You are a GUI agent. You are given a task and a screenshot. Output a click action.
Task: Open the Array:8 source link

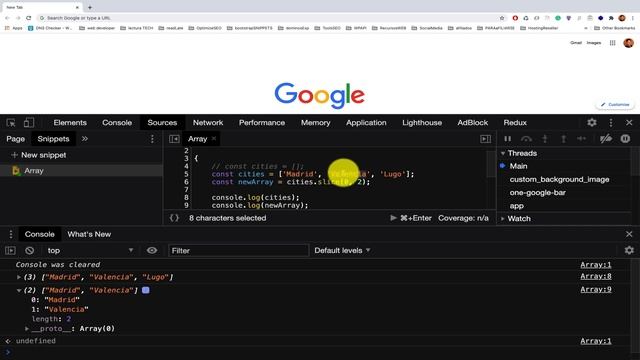(x=596, y=276)
